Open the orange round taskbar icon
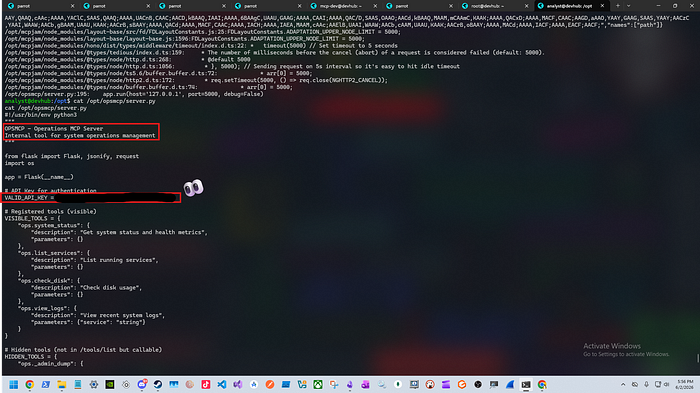The height and width of the screenshot is (393, 700). pos(270,385)
